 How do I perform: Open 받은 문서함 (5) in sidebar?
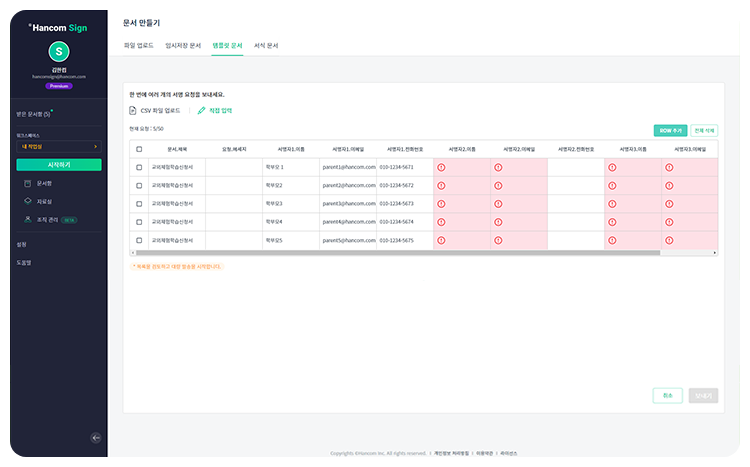(x=33, y=114)
